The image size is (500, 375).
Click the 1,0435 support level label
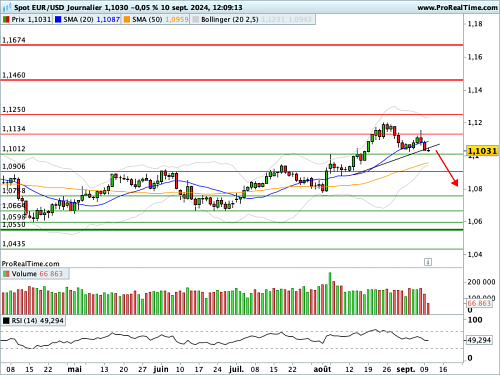click(14, 244)
